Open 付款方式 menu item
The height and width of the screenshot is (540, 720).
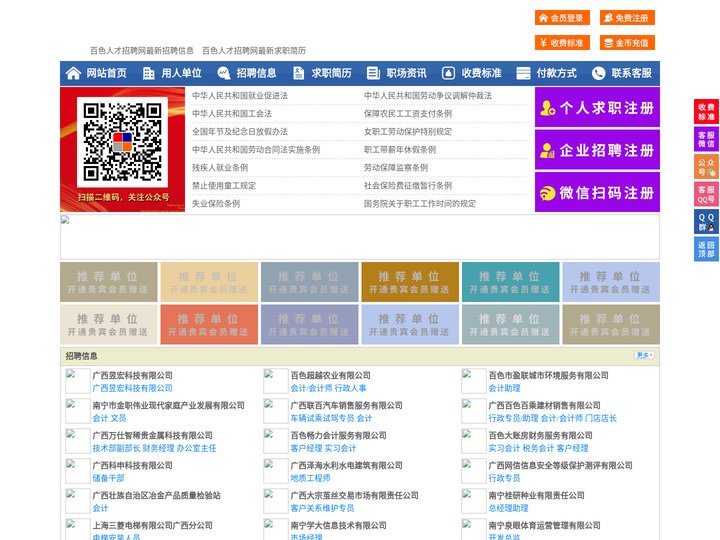coord(557,73)
